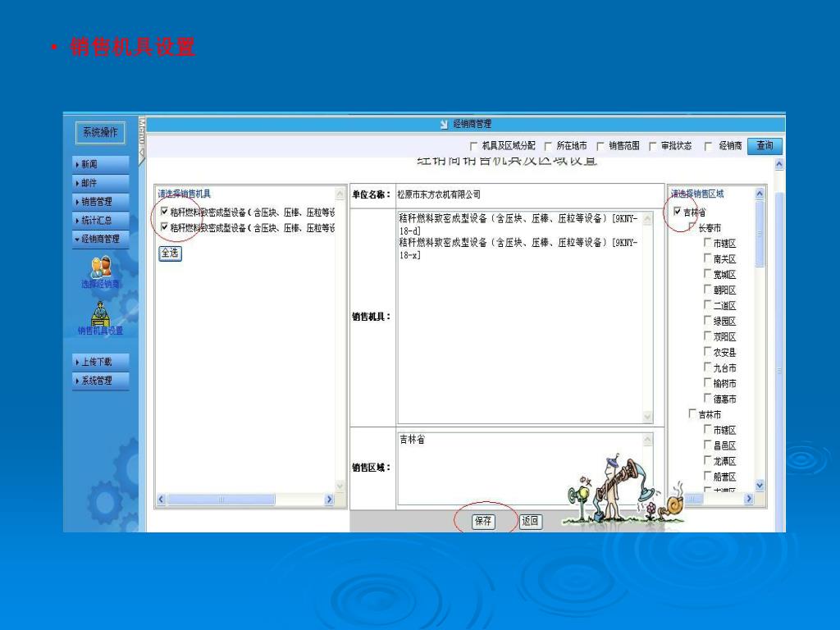Screen dimensions: 840x630
Task: Toggle the 销售范围 checkbox
Action: pyautogui.click(x=600, y=146)
